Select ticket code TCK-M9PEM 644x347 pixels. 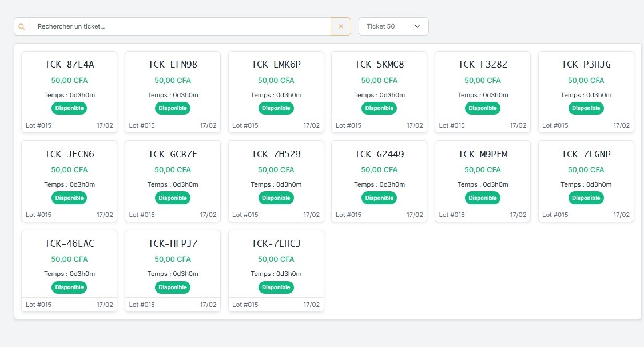pos(483,154)
